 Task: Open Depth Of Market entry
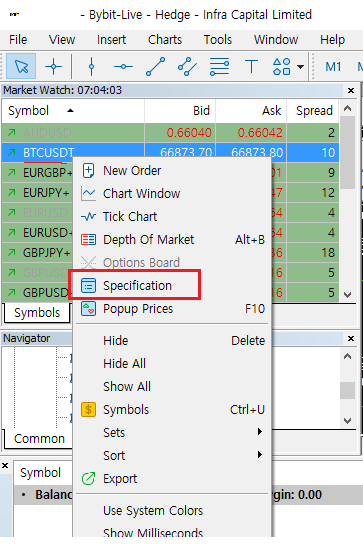(x=172, y=239)
